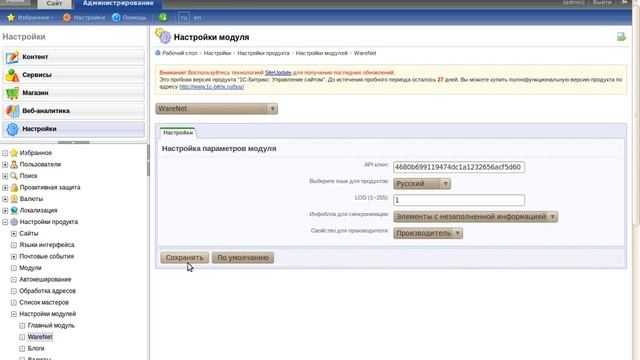Click the Настройки модуля header gear icon

click(163, 36)
